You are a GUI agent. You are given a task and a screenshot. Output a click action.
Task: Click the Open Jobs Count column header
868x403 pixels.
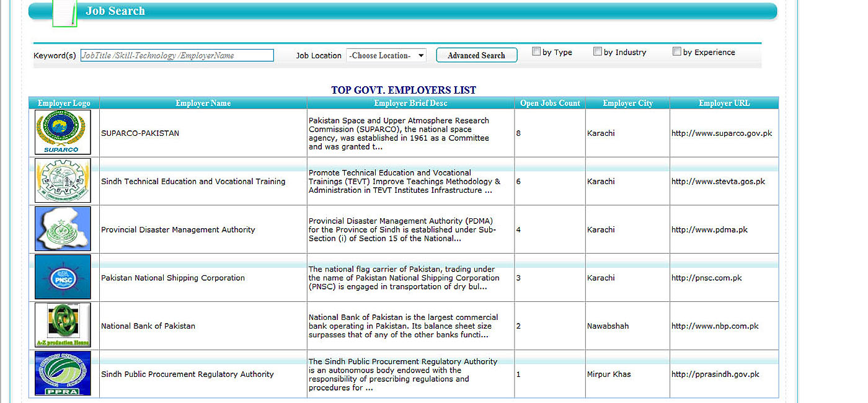point(550,103)
